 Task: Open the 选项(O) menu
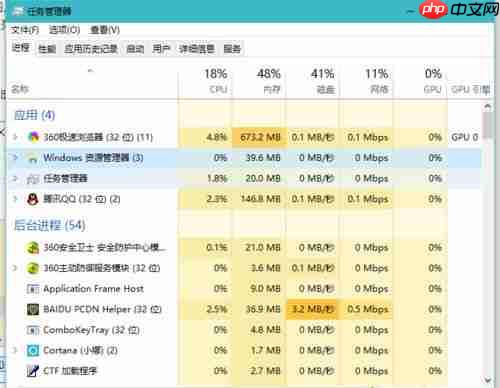click(x=64, y=30)
